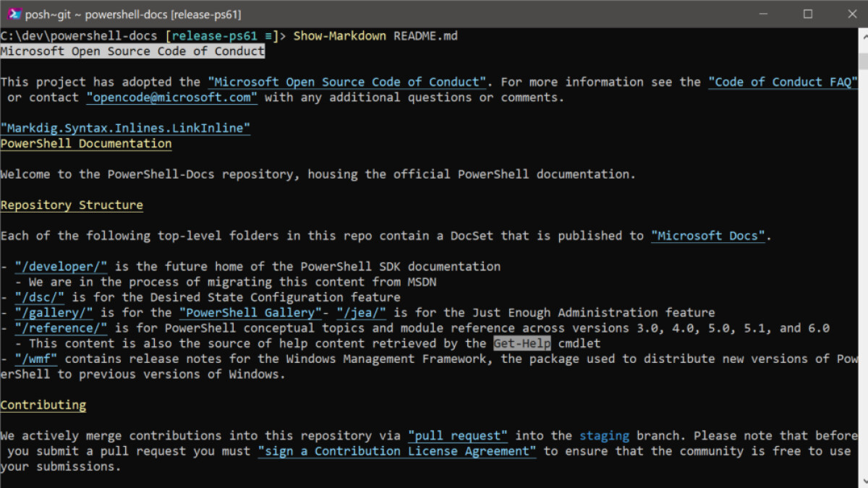Click the "release-ps61" branch in the prompt
The image size is (868, 488).
pos(214,36)
